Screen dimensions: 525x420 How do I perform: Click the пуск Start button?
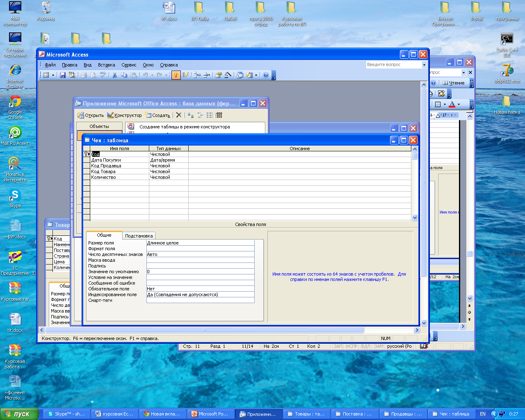[20, 414]
